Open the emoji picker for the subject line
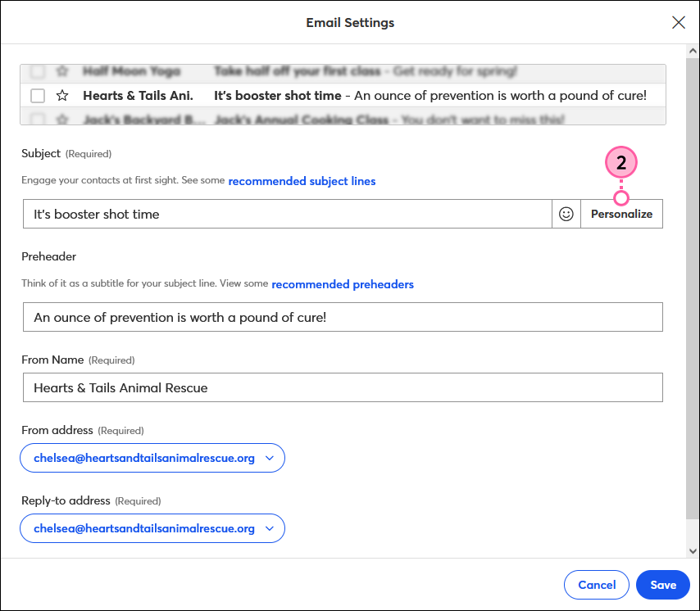 [566, 213]
